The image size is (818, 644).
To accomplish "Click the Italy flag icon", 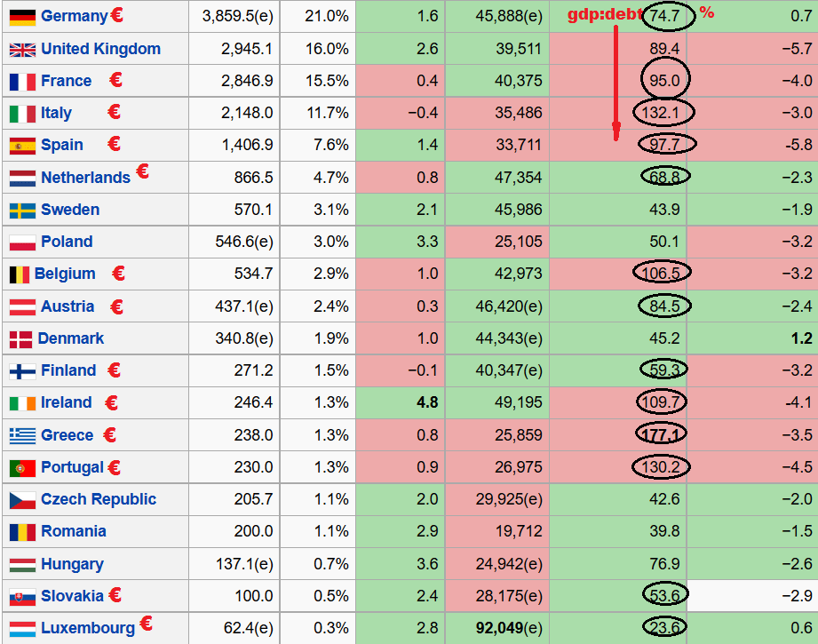I will [x=22, y=114].
